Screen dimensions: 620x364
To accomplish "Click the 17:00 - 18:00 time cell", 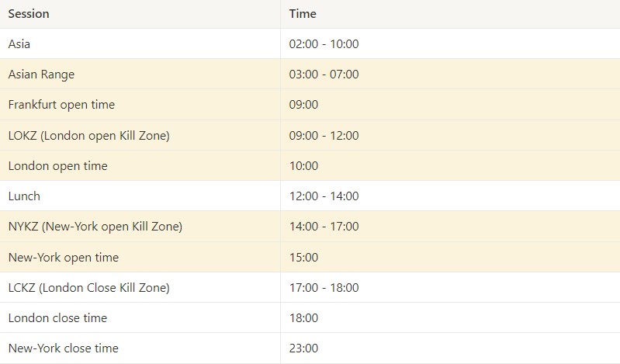I will (450, 287).
